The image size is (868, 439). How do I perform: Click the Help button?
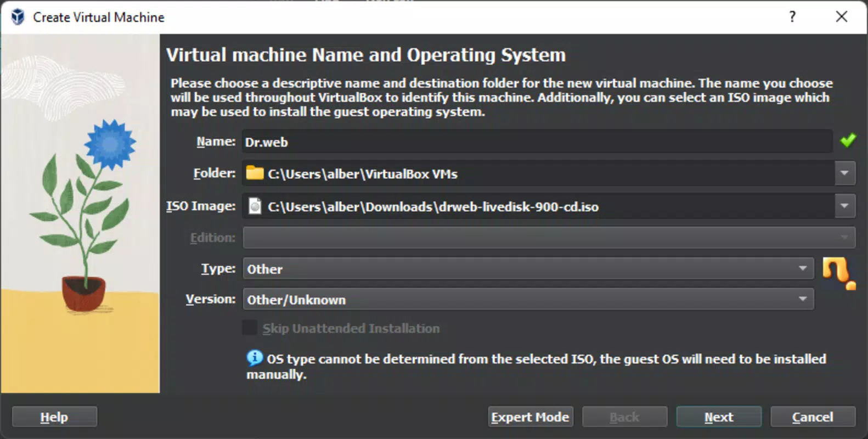pos(54,417)
